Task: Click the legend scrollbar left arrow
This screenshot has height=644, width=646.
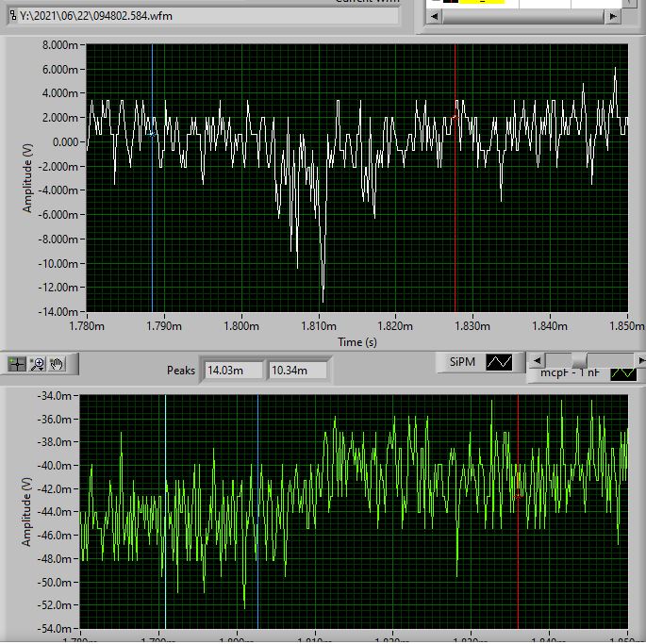Action: point(537,360)
